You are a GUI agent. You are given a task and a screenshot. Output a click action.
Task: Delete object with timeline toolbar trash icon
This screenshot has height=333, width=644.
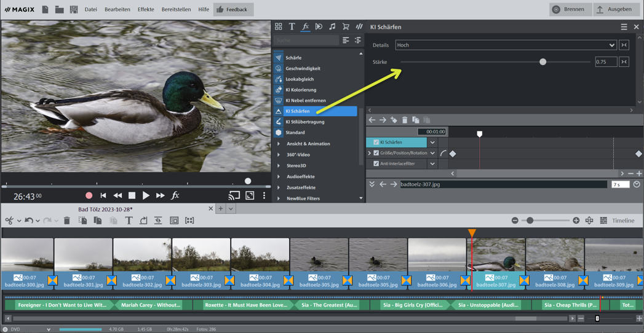(x=67, y=221)
